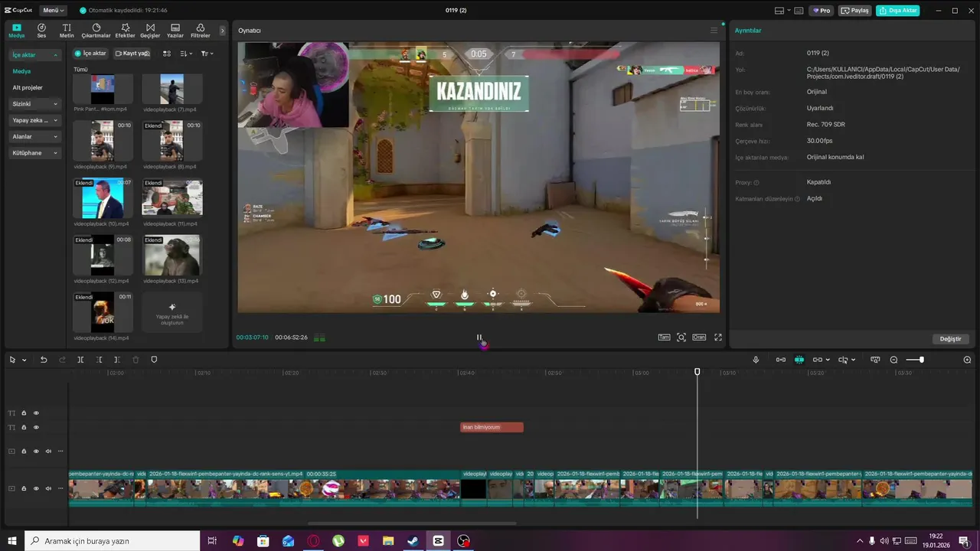The width and height of the screenshot is (980, 551).
Task: Click the zoom-scan icon in player
Action: [681, 337]
